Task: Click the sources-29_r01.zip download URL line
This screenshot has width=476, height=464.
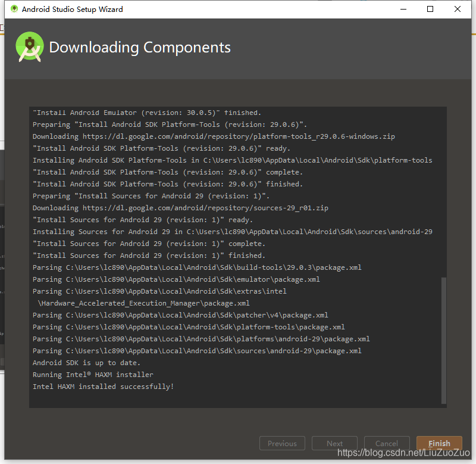Action: click(180, 208)
